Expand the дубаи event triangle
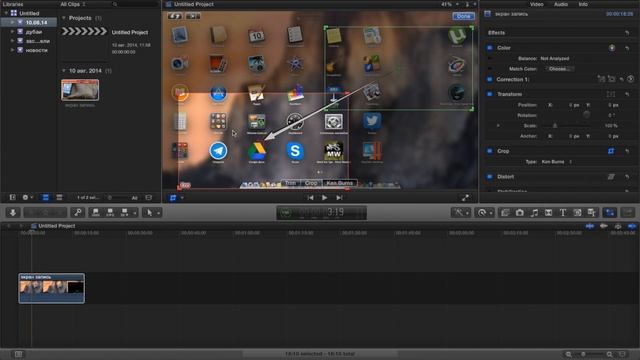This screenshot has width=640, height=360. (x=12, y=31)
